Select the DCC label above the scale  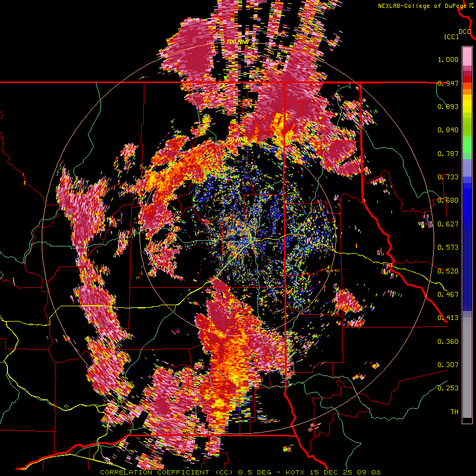point(465,32)
